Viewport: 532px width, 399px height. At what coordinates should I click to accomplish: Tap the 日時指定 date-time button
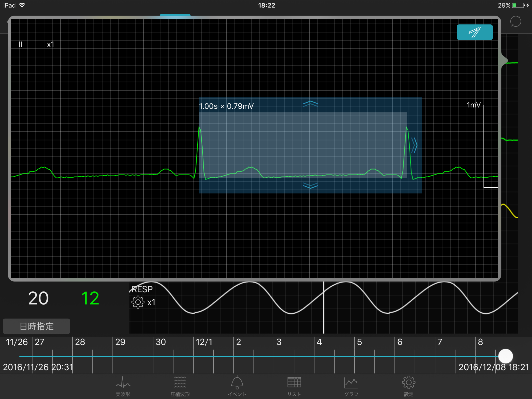pos(37,326)
